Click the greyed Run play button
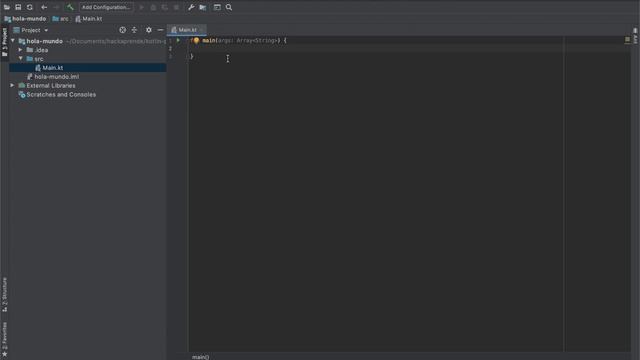The height and width of the screenshot is (360, 640). coord(142,7)
